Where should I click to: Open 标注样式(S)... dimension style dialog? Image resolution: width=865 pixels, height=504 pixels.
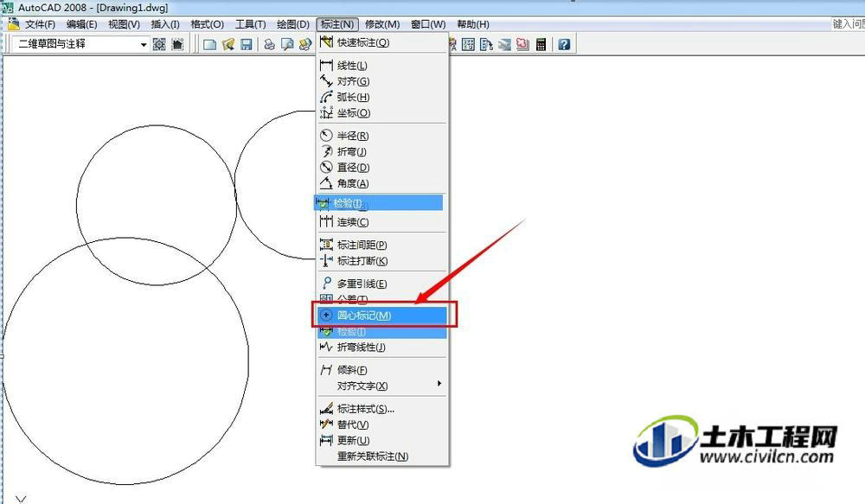coord(381,409)
